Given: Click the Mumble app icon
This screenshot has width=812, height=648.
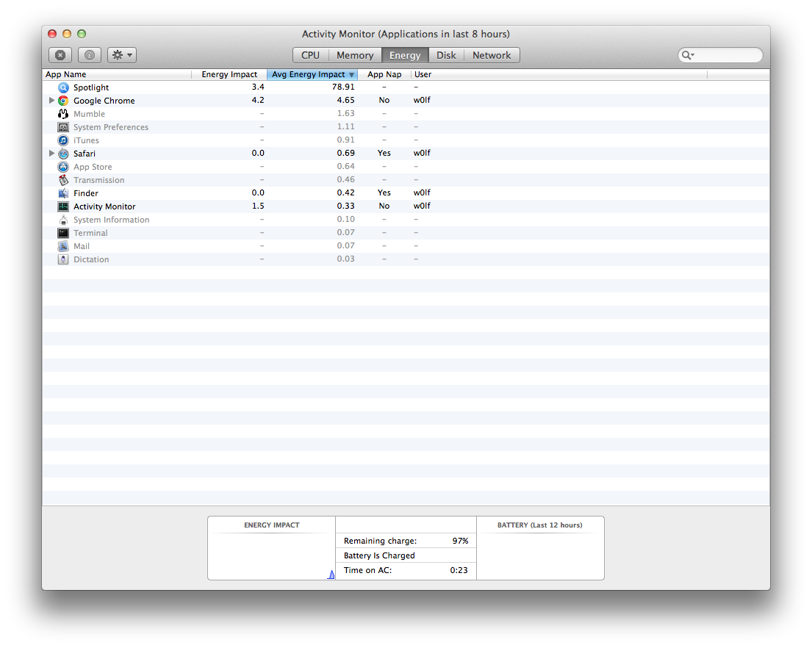Looking at the screenshot, I should 63,114.
